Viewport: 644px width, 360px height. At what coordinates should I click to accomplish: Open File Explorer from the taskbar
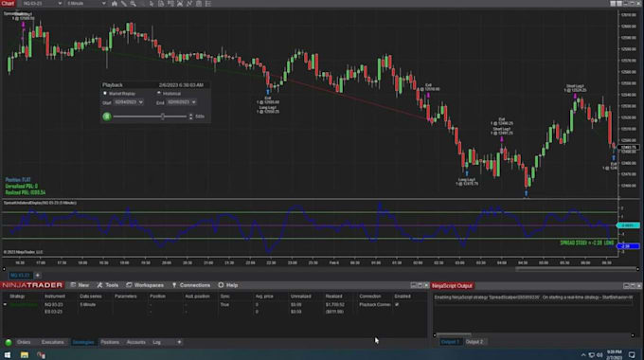(25, 354)
